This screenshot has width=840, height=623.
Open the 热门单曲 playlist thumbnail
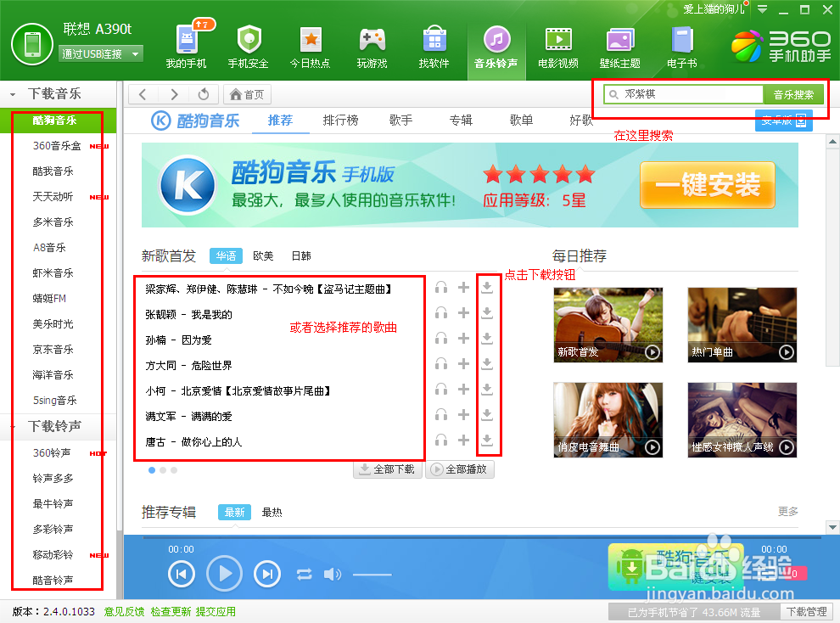(x=742, y=324)
